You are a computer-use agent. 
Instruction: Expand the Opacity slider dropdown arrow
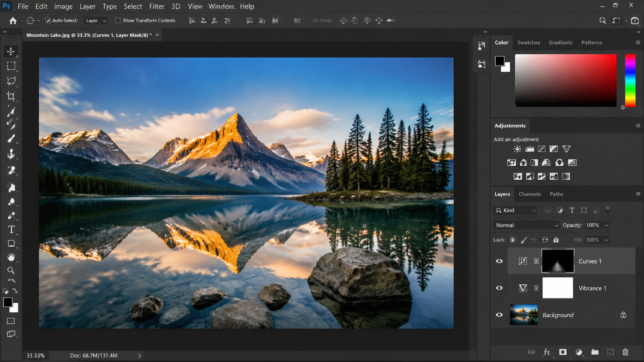click(606, 225)
